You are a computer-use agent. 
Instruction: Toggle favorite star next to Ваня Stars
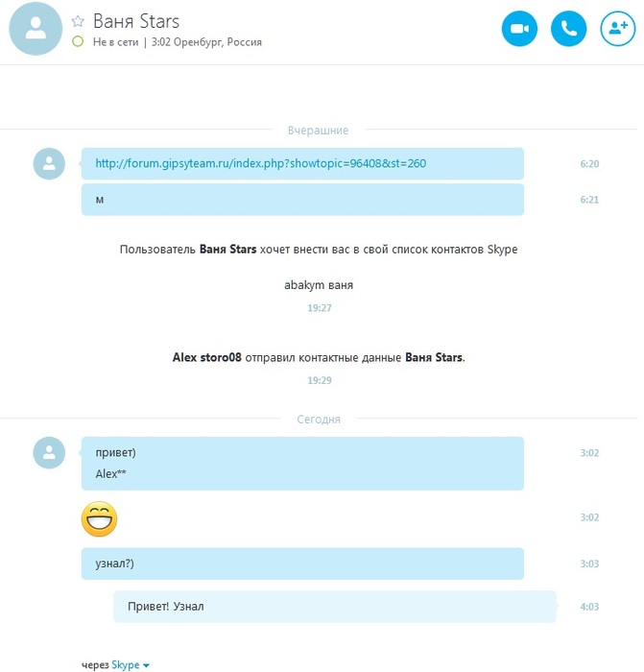[x=78, y=21]
